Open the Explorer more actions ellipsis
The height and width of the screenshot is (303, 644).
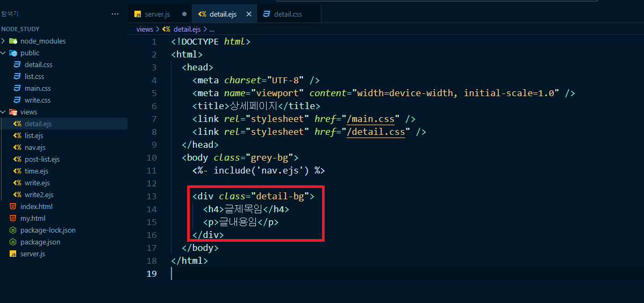click(115, 15)
